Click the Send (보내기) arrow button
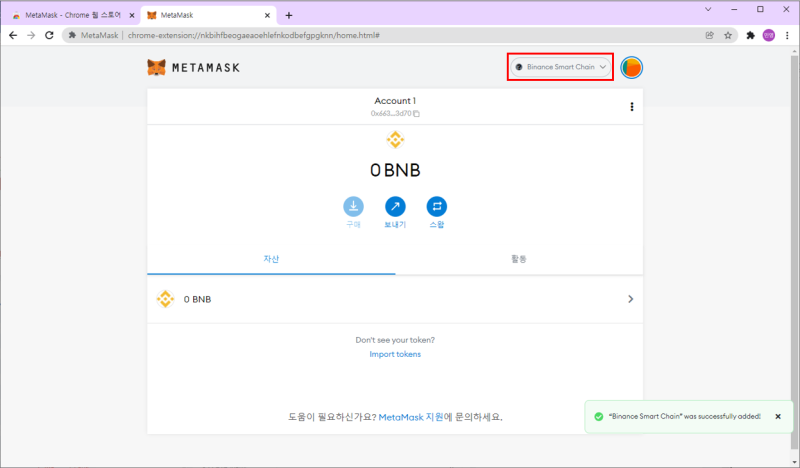Screen dimensions: 800x468 tap(395, 207)
